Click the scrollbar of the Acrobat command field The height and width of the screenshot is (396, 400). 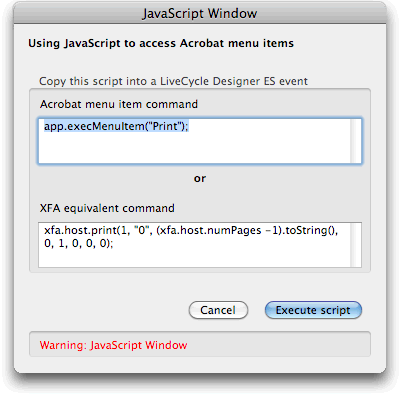click(x=356, y=141)
